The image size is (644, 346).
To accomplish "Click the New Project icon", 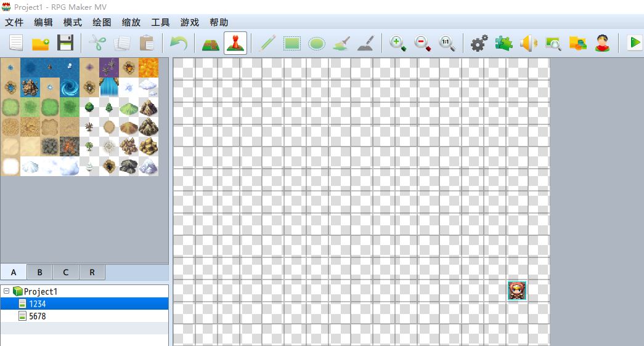I will [16, 43].
